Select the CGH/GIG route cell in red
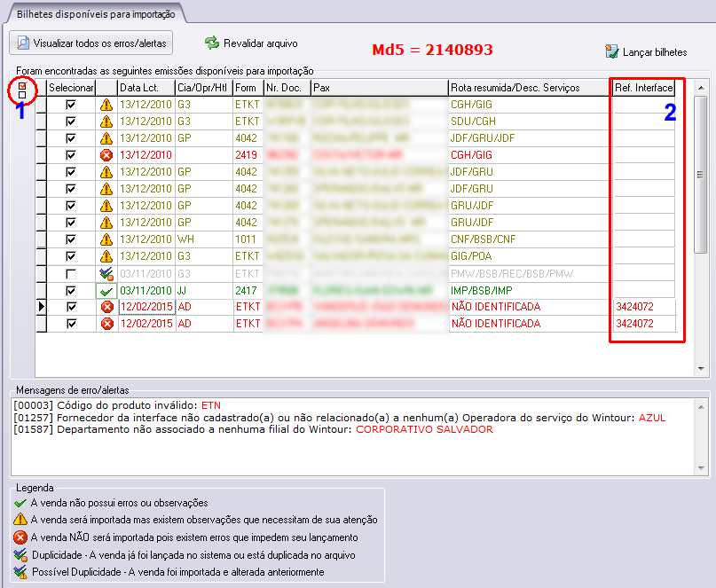Screen dimensions: 716x588 531,155
